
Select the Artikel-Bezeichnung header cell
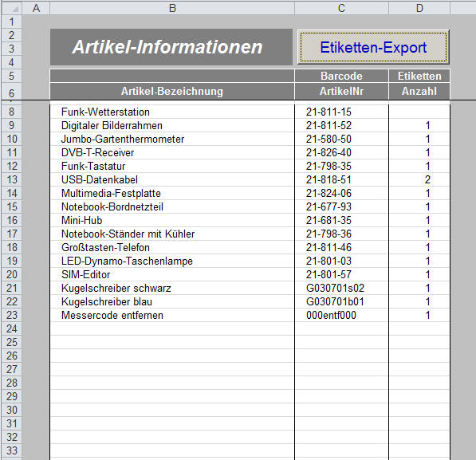[172, 91]
